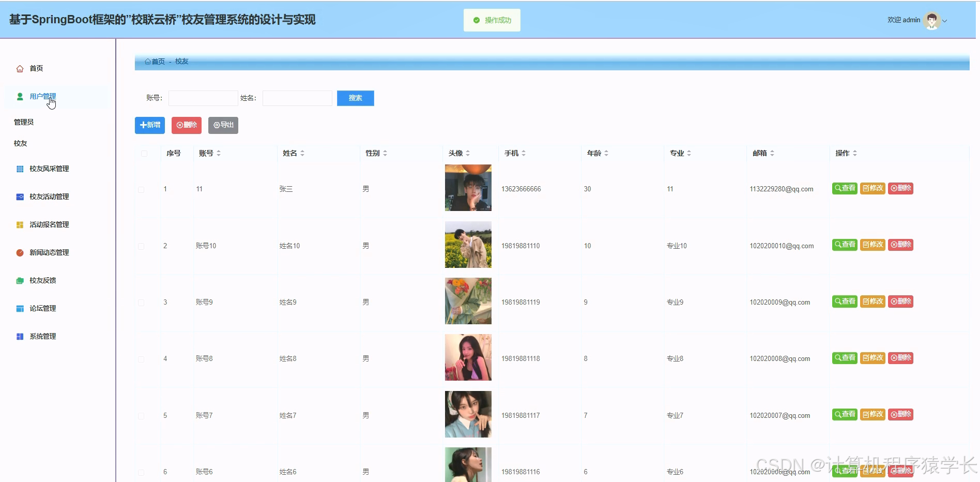Expand the admin account dropdown at top right
The image size is (980, 482).
tap(944, 20)
